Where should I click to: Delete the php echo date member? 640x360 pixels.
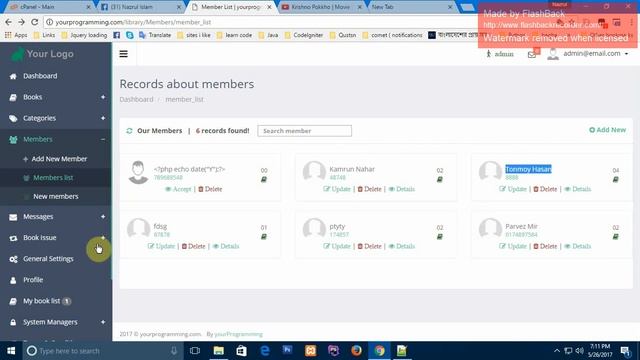click(x=210, y=189)
